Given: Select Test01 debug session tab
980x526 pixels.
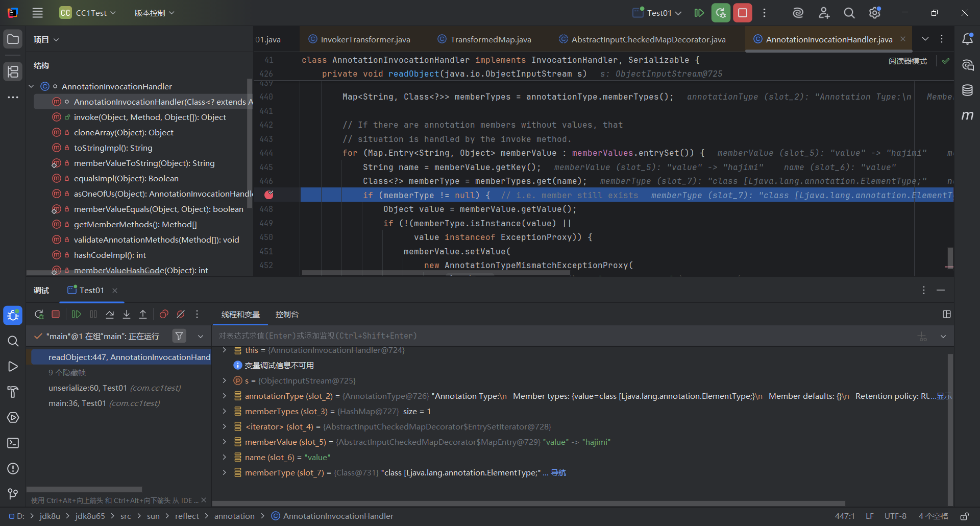Looking at the screenshot, I should click(x=91, y=290).
